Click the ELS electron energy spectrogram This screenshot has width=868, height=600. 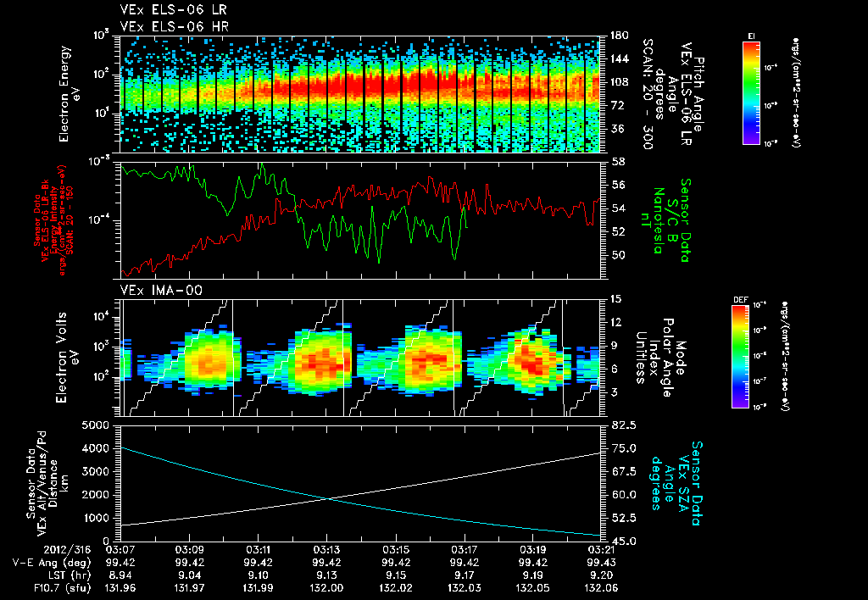click(x=360, y=94)
